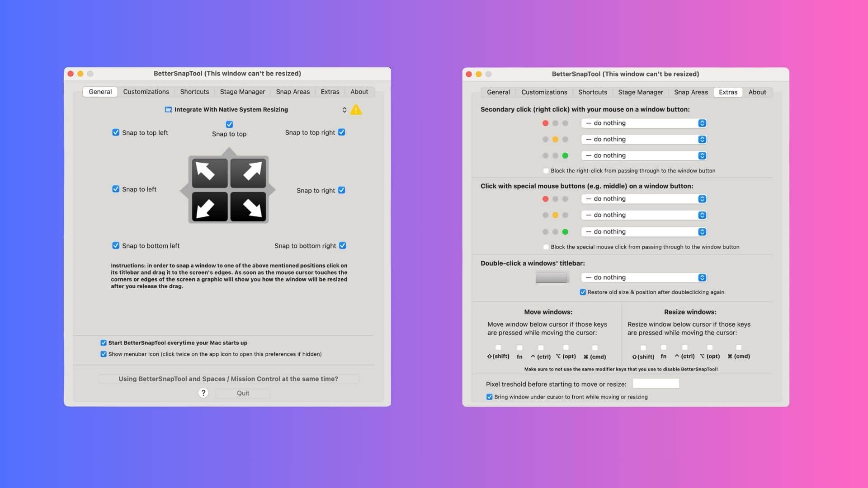This screenshot has width=868, height=488.
Task: Click the yellow warning triangle icon
Action: click(x=356, y=109)
